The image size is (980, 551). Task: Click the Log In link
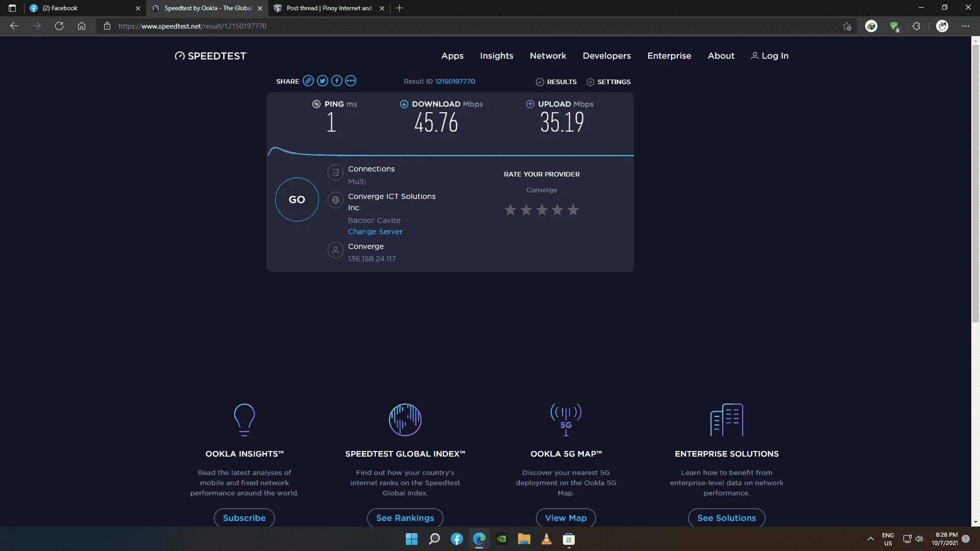[x=769, y=56]
